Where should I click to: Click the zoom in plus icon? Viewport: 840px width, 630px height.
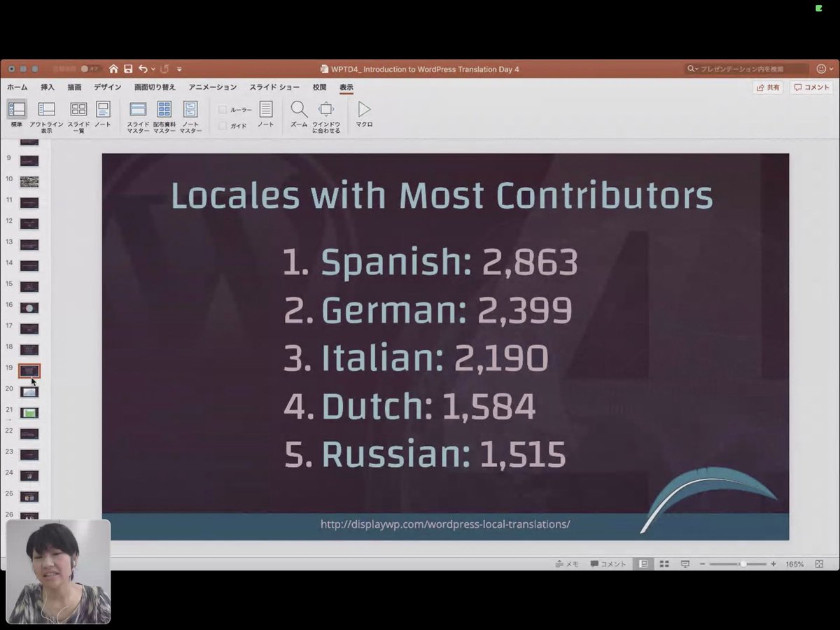773,564
